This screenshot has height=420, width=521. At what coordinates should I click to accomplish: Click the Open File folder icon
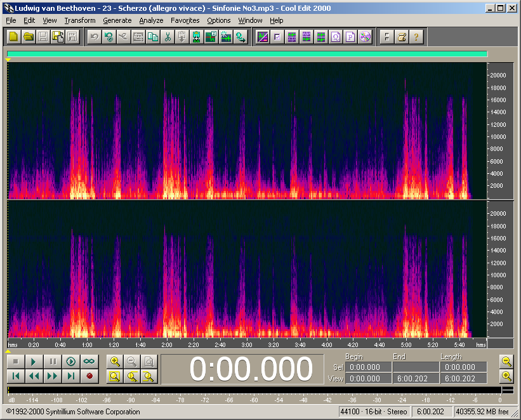(x=29, y=37)
